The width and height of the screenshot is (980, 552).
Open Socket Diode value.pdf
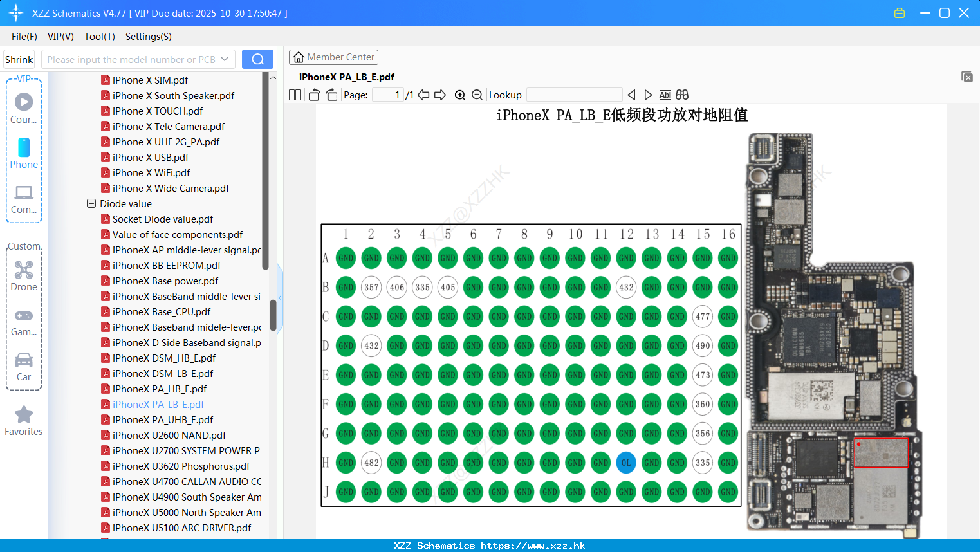coord(163,219)
